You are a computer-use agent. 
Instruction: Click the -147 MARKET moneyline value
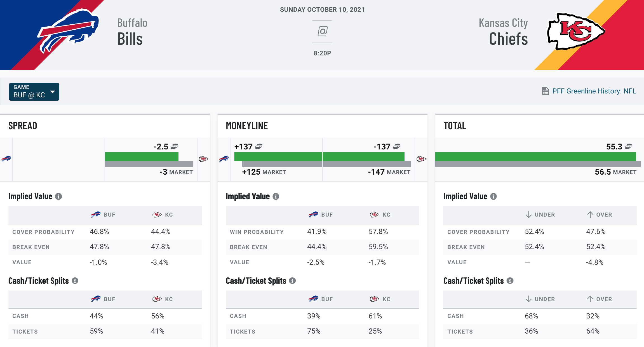[x=389, y=172]
